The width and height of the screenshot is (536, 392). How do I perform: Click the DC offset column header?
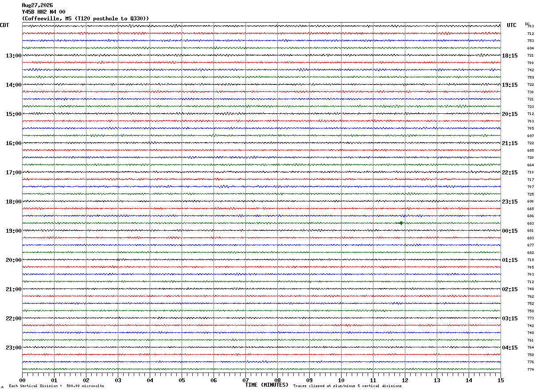(527, 24)
